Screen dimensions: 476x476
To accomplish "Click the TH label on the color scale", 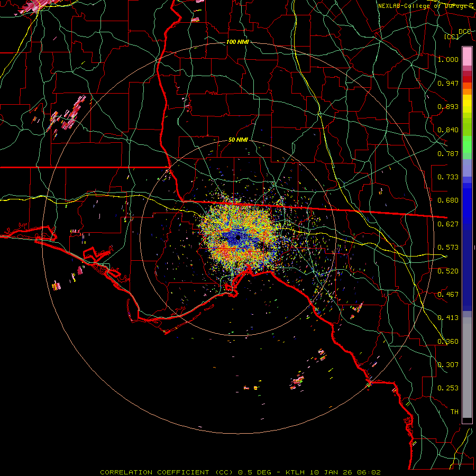I will (x=454, y=412).
